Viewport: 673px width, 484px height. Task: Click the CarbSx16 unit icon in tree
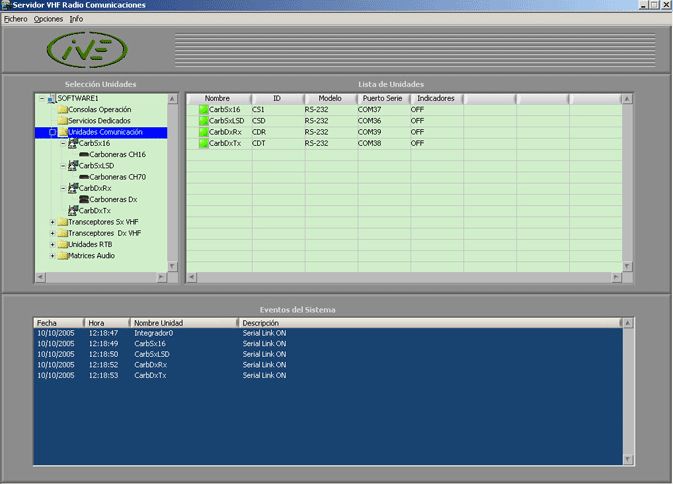click(73, 143)
